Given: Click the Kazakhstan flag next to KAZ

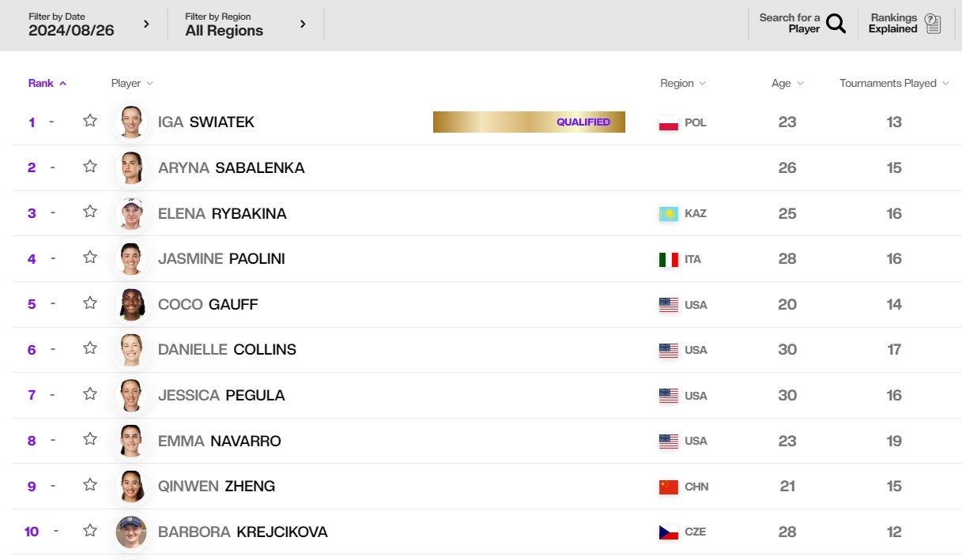Looking at the screenshot, I should coord(669,214).
